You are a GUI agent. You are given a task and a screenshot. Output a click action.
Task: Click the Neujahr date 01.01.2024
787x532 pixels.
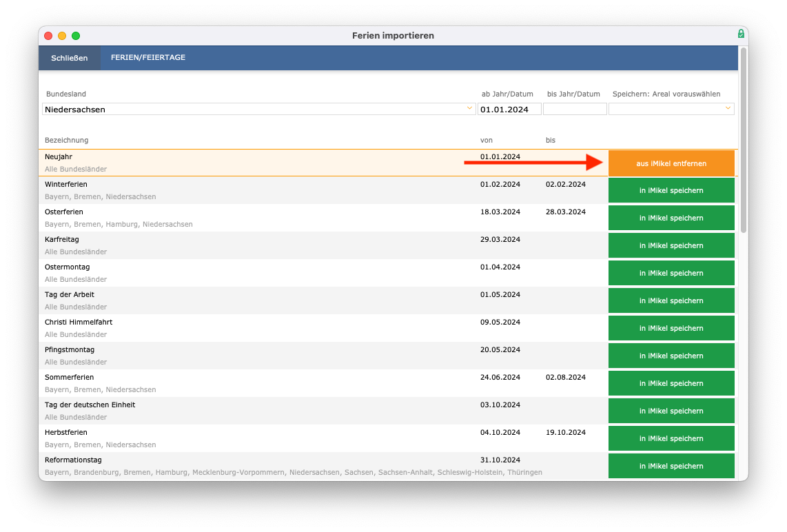pos(500,156)
